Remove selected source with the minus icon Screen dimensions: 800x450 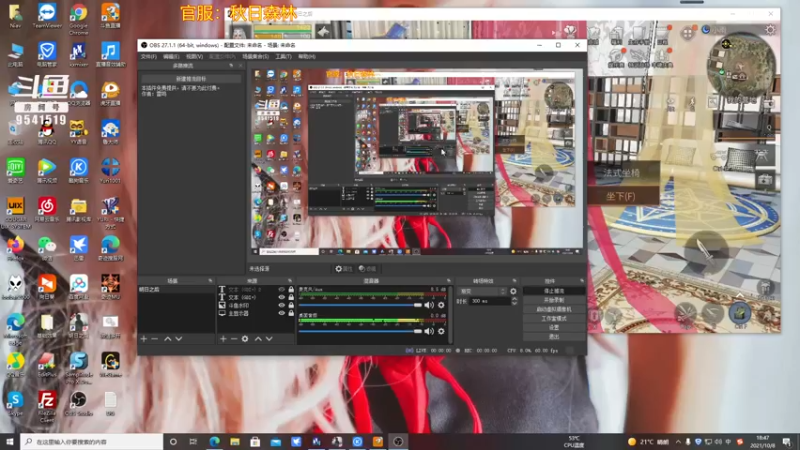[x=234, y=339]
